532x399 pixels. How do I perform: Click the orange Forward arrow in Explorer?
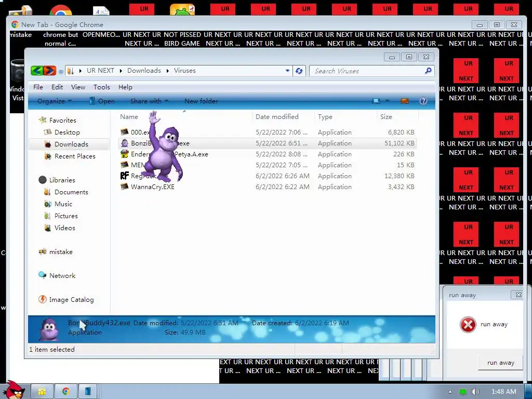click(x=49, y=71)
